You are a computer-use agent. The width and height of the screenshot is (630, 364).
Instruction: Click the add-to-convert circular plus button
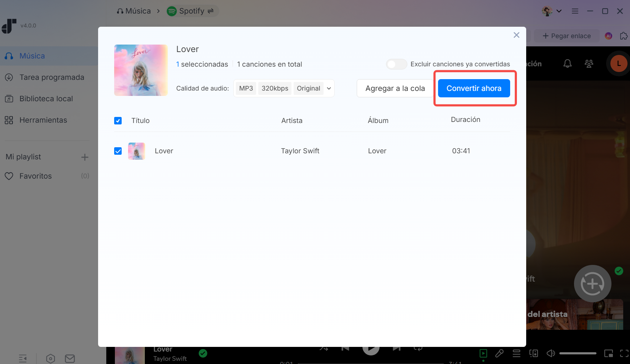point(592,284)
